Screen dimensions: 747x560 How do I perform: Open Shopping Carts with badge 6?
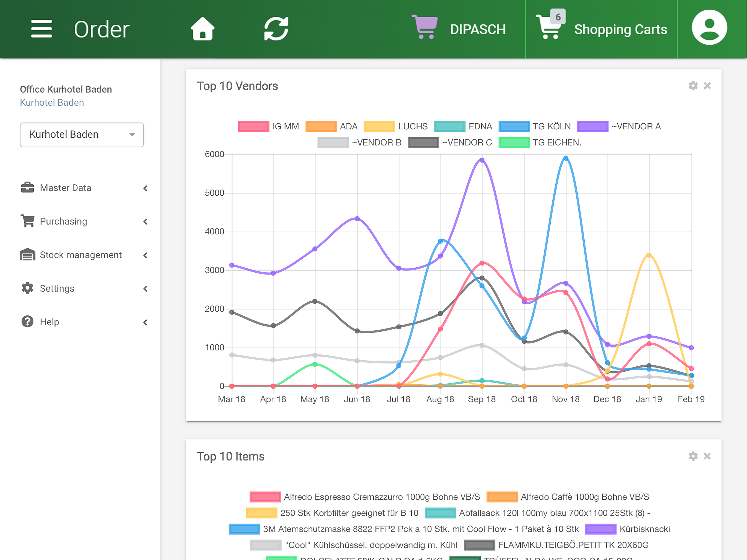click(x=602, y=29)
